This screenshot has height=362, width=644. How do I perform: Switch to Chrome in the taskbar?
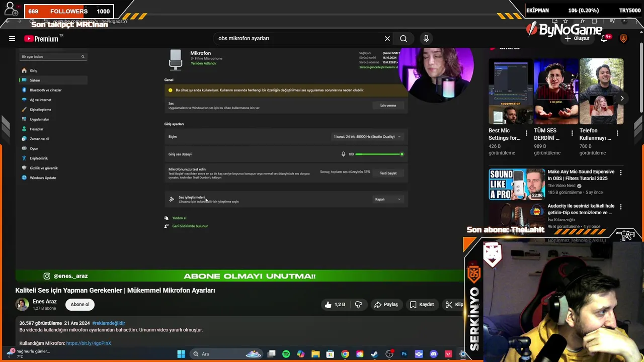point(345,354)
